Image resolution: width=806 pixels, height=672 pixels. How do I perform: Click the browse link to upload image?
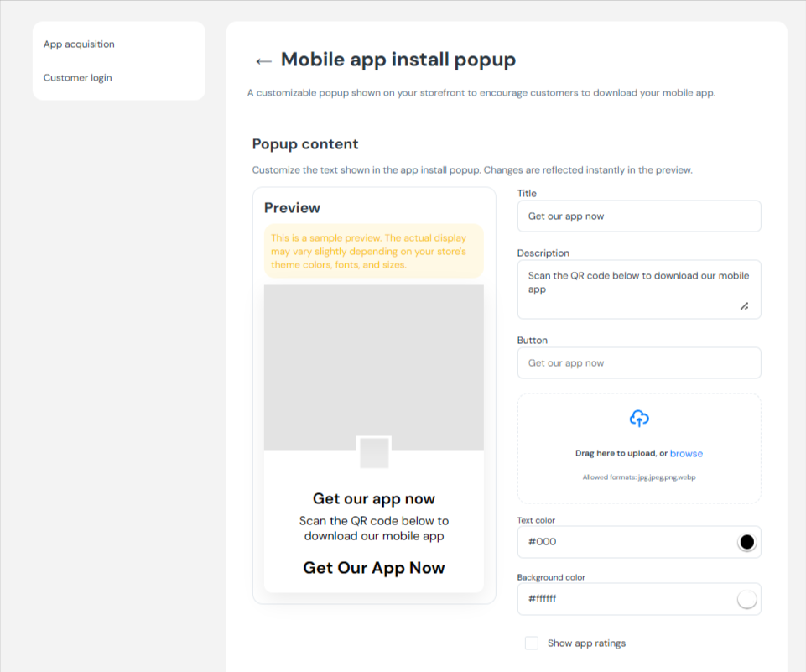pos(686,454)
